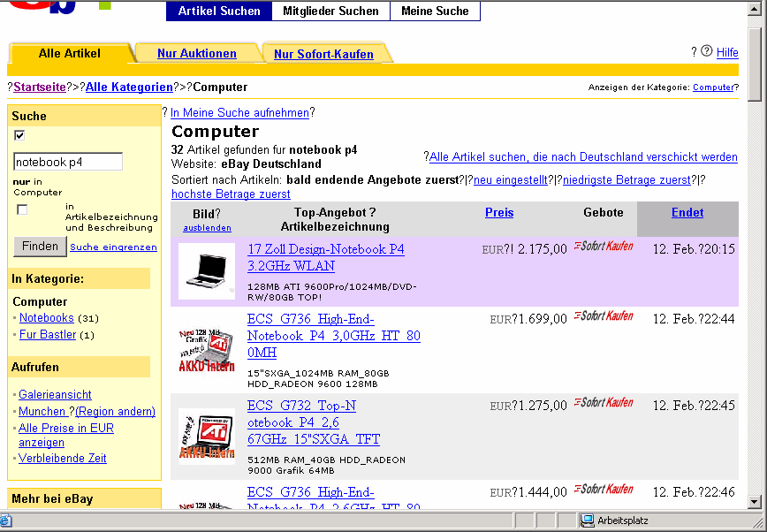Viewport: 767px width, 532px height.
Task: Open thumbnail of 17 Zoll Design-Notebook laptop
Action: click(207, 271)
